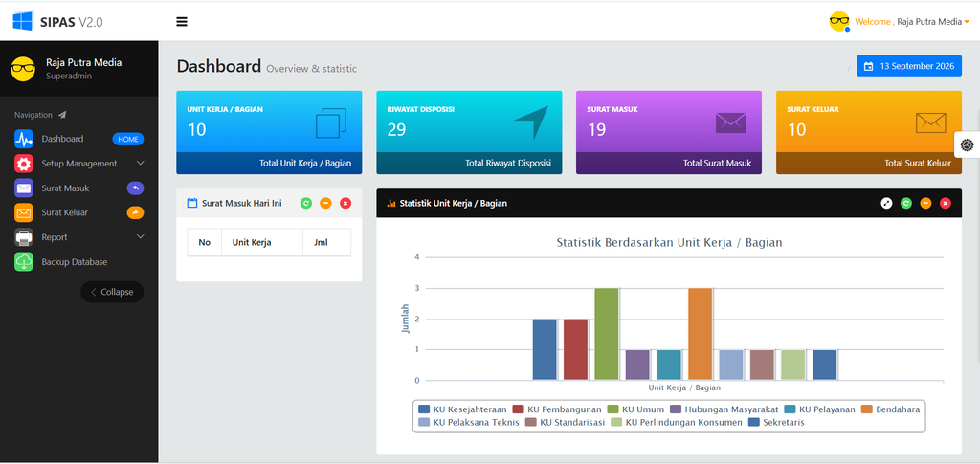Click the purple reply arrow badge

135,188
